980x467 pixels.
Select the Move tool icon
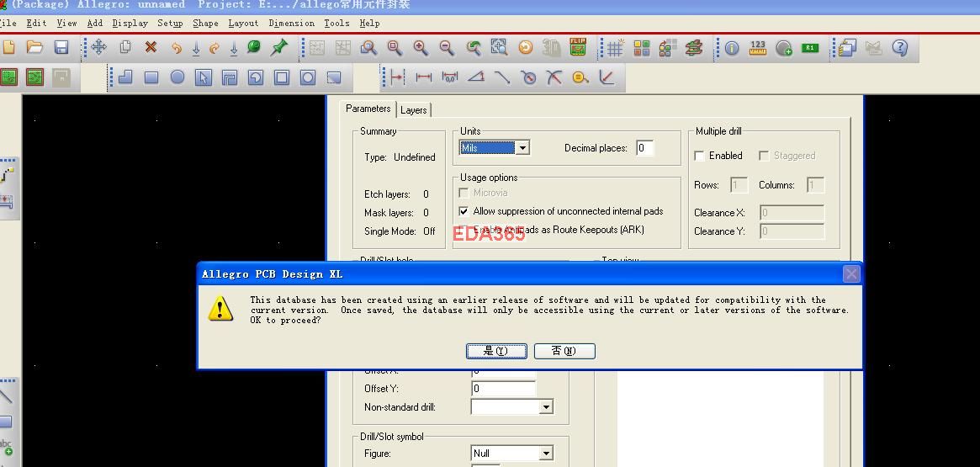point(98,47)
